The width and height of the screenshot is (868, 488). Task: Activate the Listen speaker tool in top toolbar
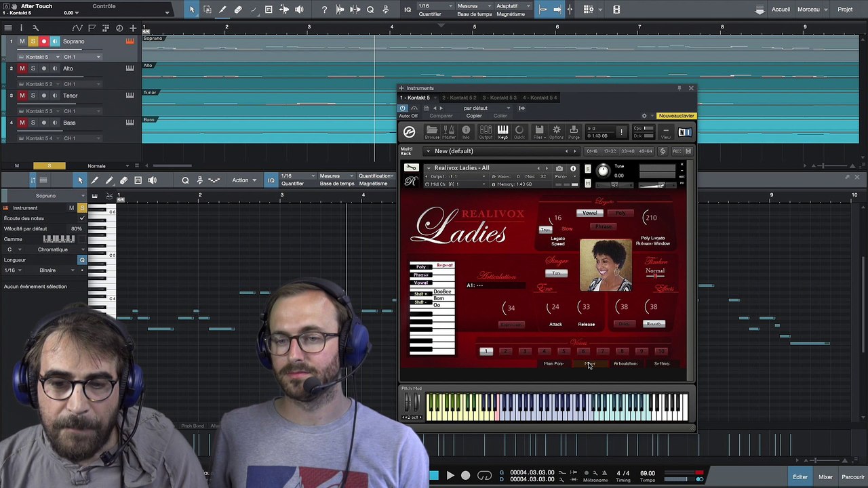tap(299, 9)
